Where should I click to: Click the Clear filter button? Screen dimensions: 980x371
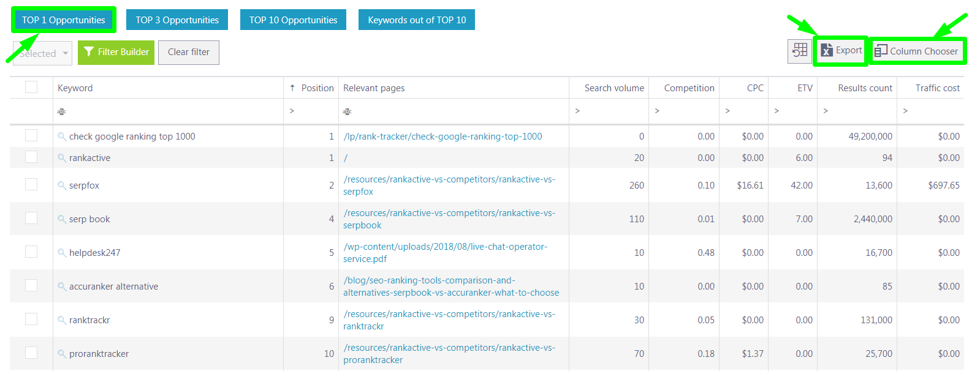(189, 52)
